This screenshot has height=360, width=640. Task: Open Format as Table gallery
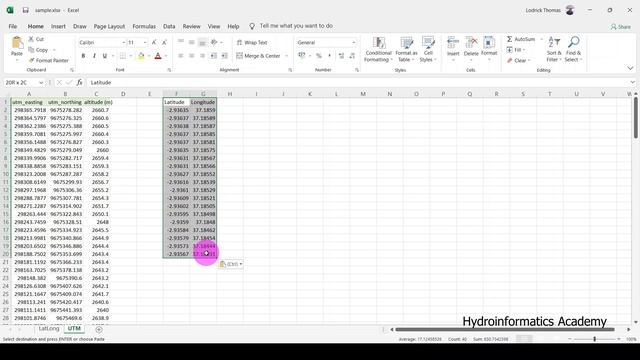pyautogui.click(x=406, y=49)
